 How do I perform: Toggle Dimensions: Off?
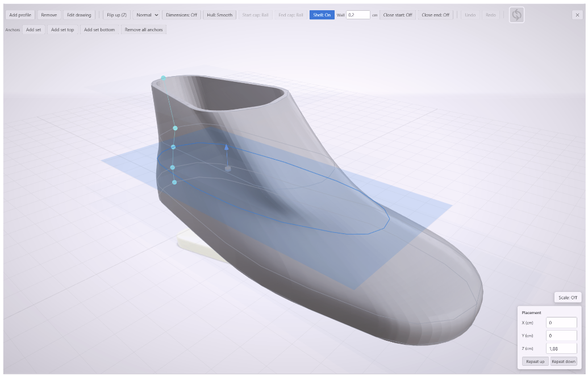pyautogui.click(x=181, y=15)
